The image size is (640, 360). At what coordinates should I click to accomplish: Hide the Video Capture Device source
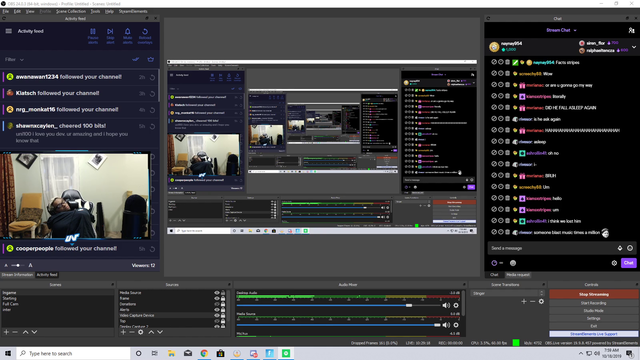click(217, 316)
